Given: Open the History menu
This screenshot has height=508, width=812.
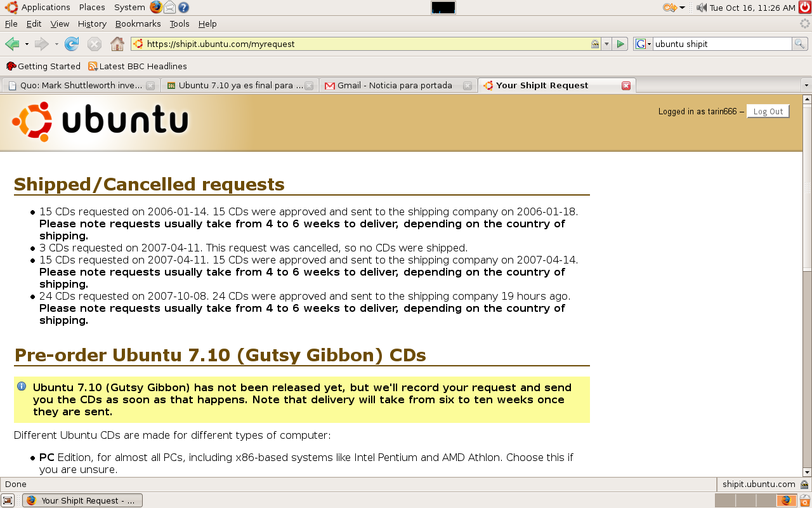Looking at the screenshot, I should (92, 23).
